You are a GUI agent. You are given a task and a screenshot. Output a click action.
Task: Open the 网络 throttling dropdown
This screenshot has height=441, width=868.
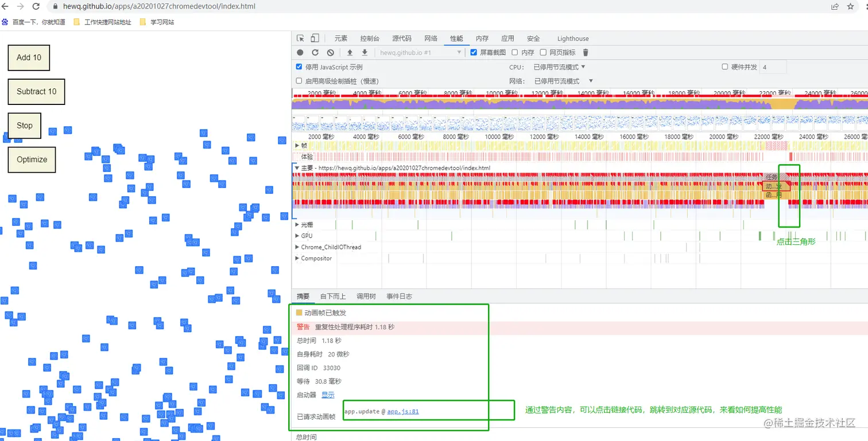(563, 81)
